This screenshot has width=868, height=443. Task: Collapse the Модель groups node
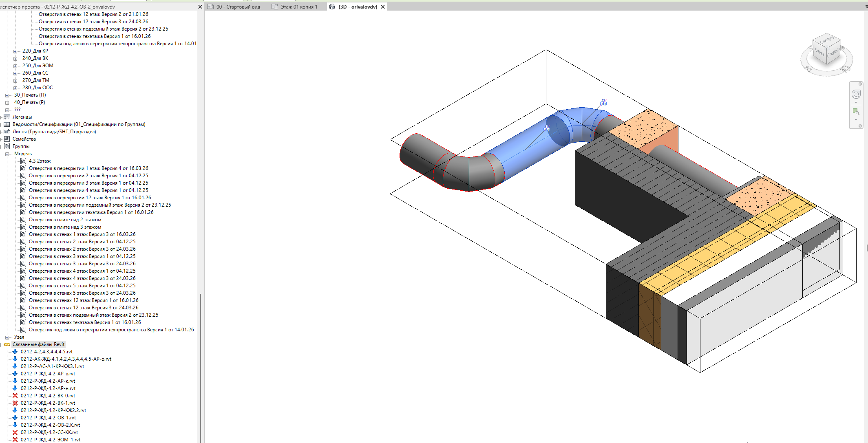(7, 154)
